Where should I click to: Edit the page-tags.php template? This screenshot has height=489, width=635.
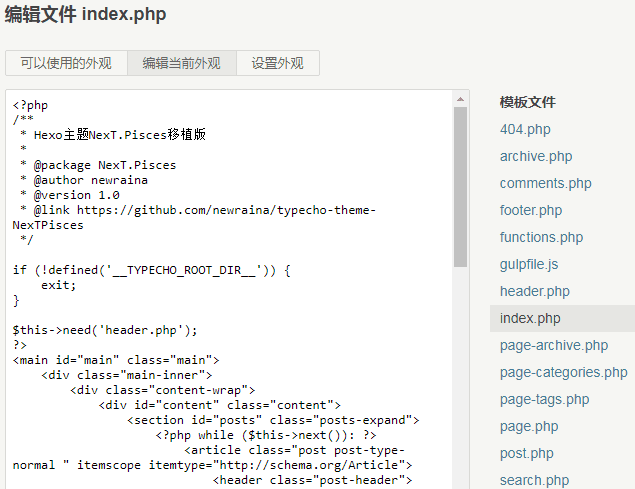[544, 399]
